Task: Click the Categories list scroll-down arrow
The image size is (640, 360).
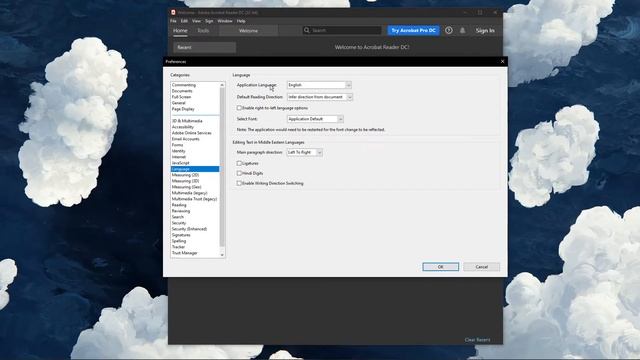Action: (222, 255)
